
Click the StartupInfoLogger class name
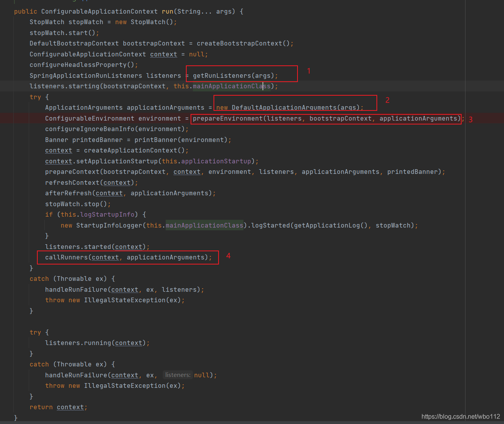[x=109, y=226]
